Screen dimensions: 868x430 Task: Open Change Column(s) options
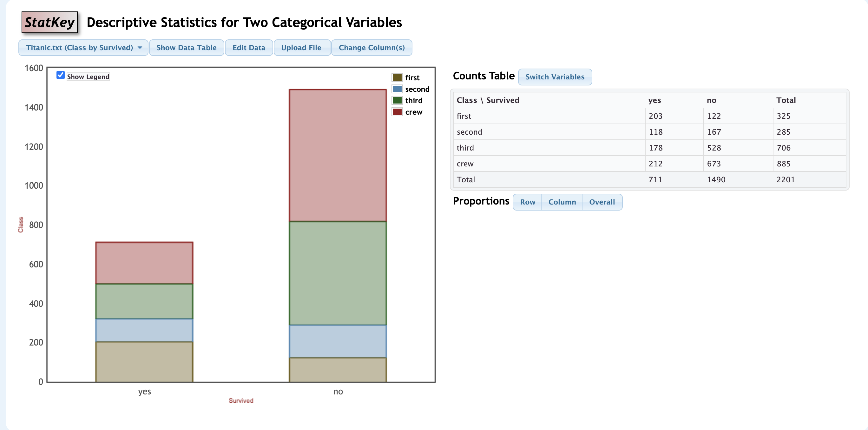tap(372, 48)
